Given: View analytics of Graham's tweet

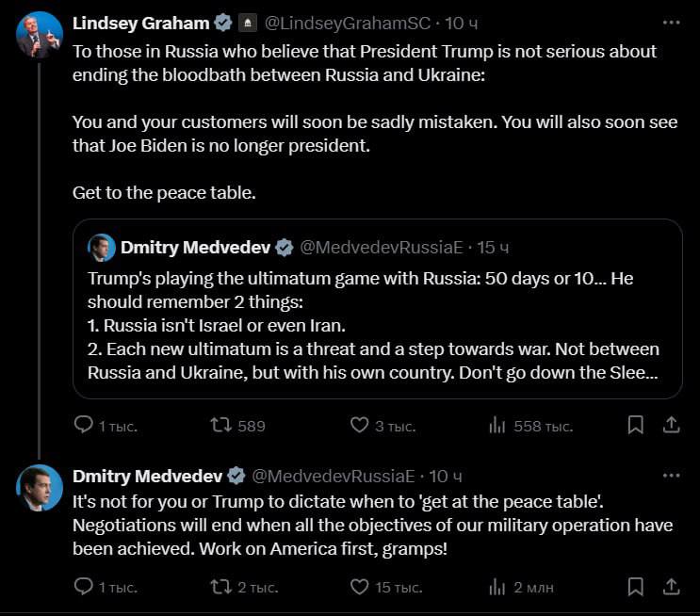Looking at the screenshot, I should coord(497,426).
